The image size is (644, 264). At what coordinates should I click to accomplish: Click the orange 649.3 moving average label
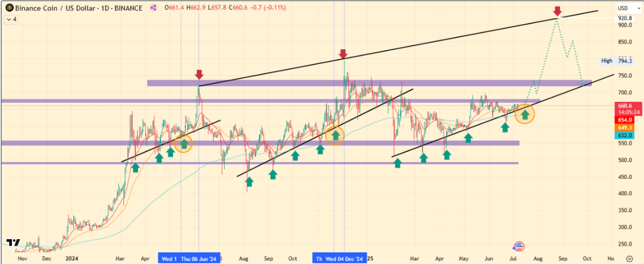tap(626, 128)
